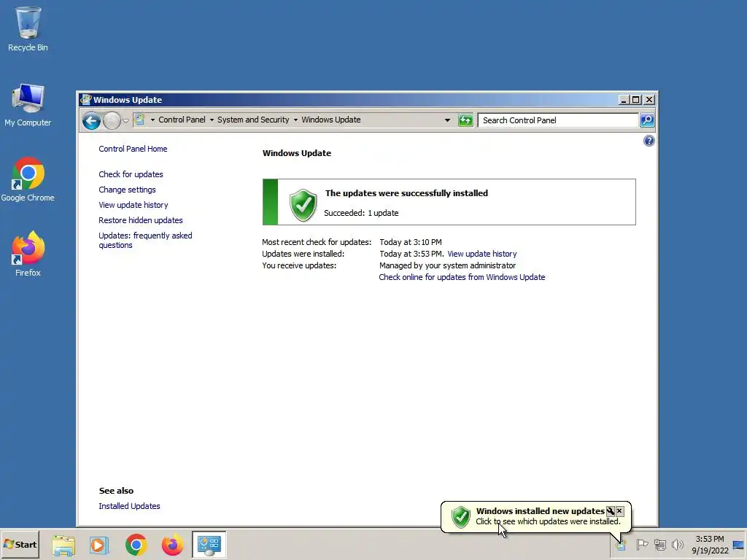Open notification balloon wrench options icon
Viewport: 747px width, 560px height.
coord(610,511)
